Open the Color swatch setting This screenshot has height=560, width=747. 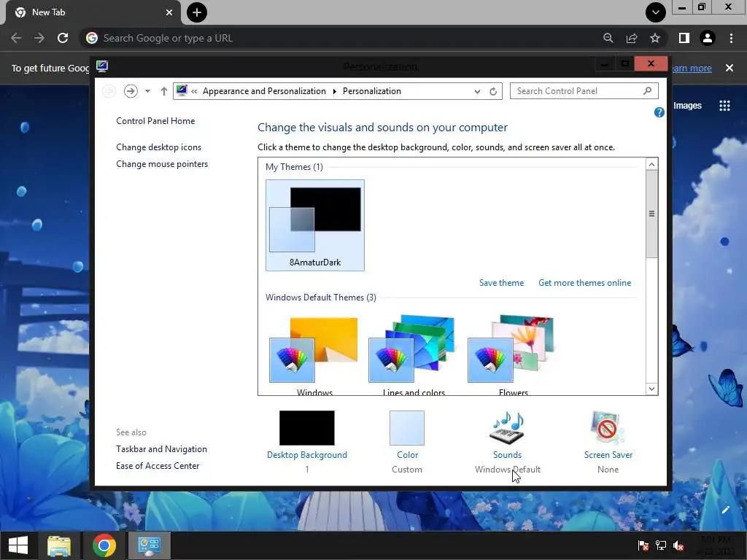[407, 427]
